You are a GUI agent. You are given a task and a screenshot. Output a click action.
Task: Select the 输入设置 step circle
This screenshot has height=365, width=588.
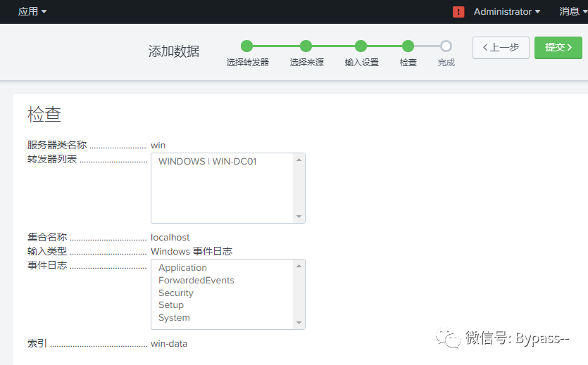tap(361, 46)
